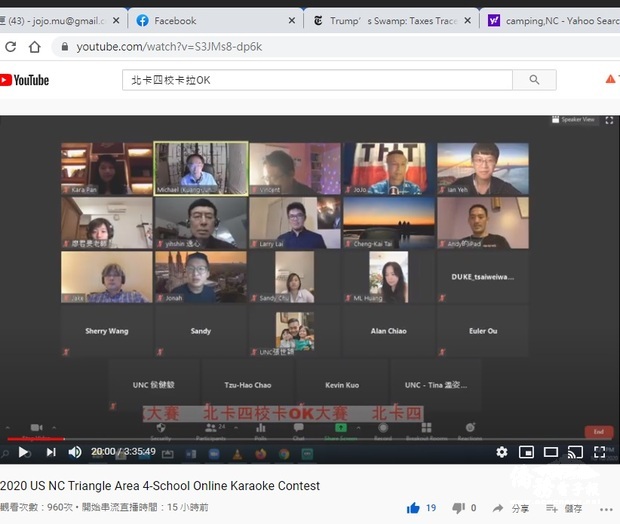Switch to the Facebook tab

tap(215, 21)
